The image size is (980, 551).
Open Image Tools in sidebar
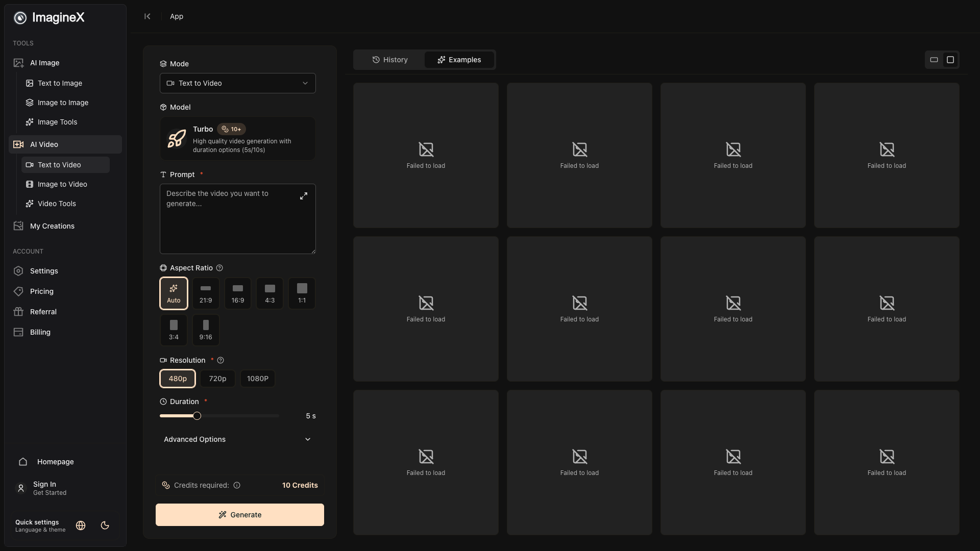(65, 122)
